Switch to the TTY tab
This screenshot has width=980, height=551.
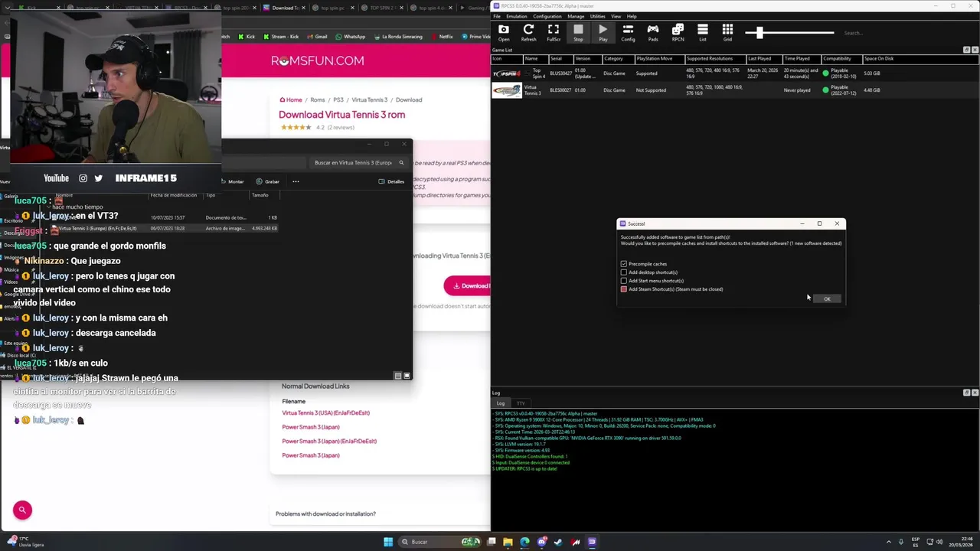[521, 403]
